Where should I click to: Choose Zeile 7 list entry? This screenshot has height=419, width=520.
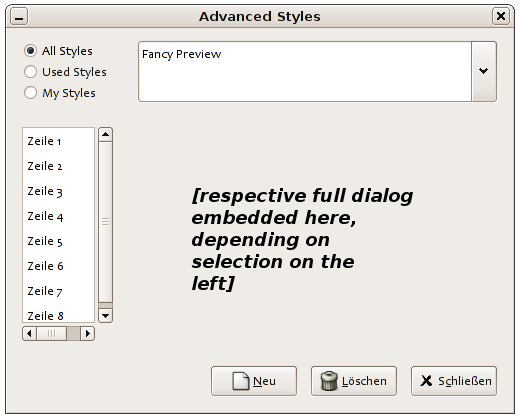[45, 291]
